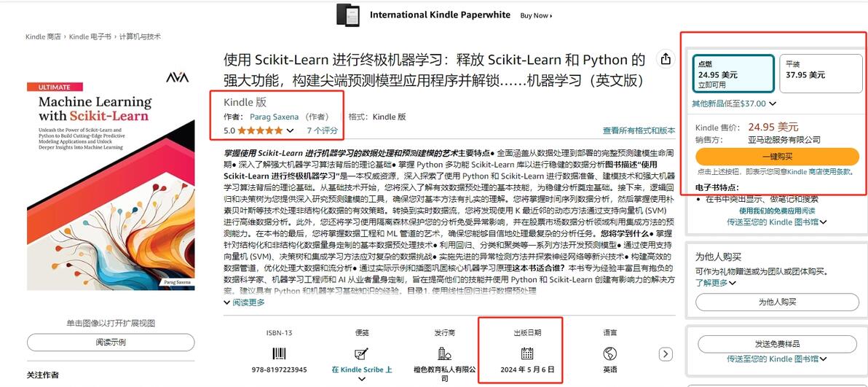Screen dimensions: 868x387
Task: Click the next arrow in details carousel
Action: [666, 353]
